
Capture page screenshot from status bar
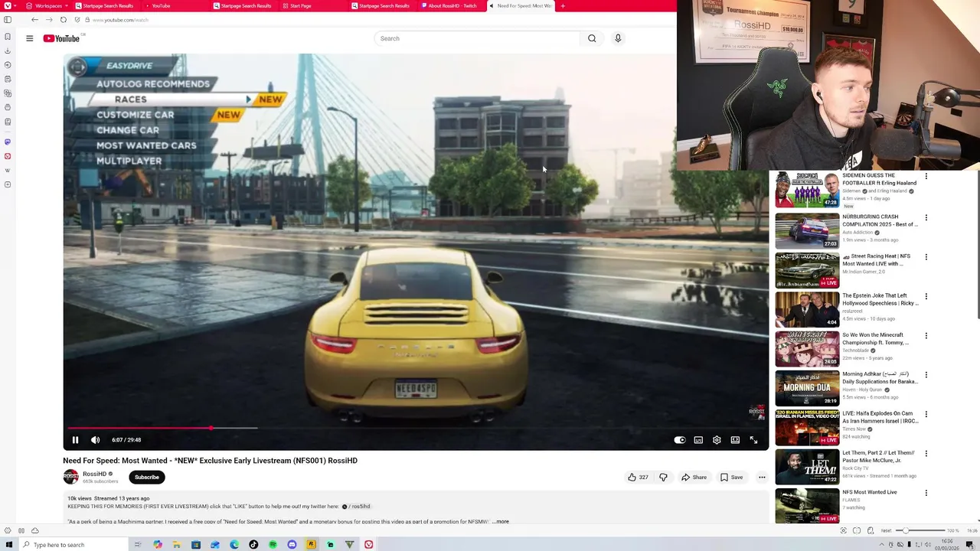(844, 530)
